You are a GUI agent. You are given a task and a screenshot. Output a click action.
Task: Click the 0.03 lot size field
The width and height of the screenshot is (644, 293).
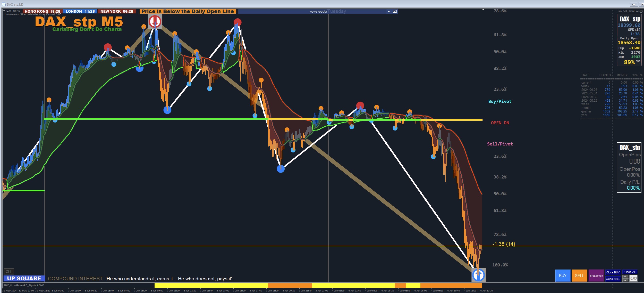click(633, 278)
